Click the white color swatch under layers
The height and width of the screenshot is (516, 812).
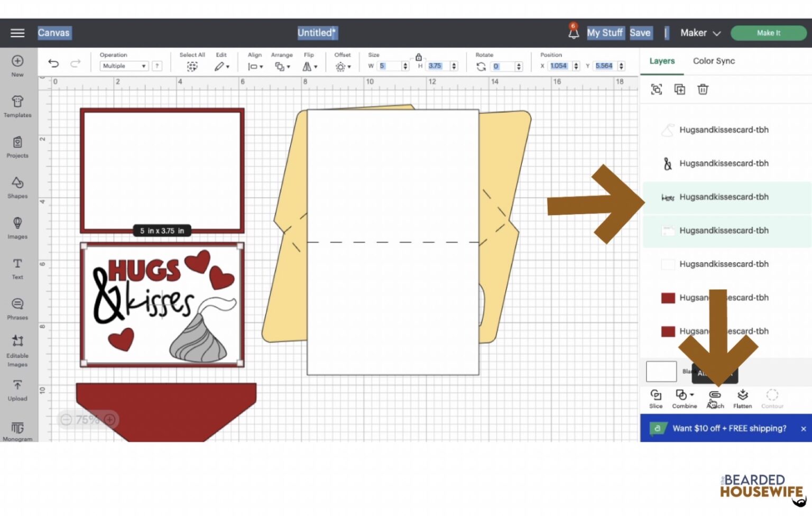point(661,372)
